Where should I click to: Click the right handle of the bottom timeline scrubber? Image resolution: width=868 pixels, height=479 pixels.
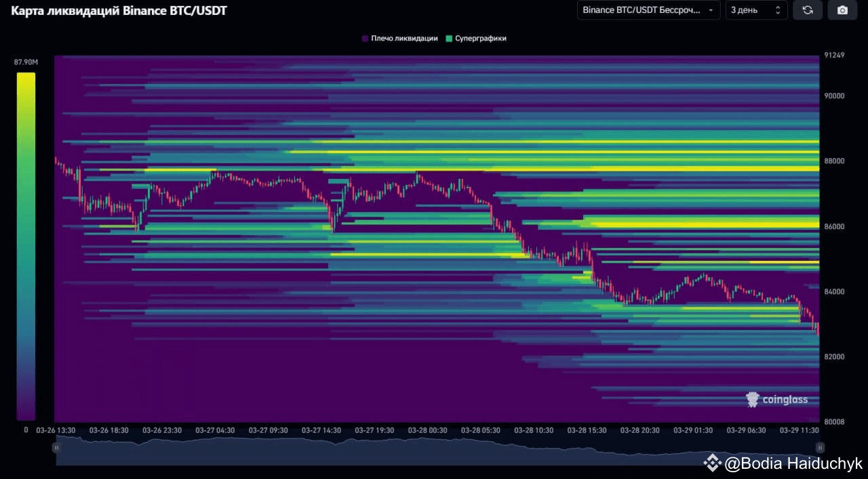(x=820, y=448)
